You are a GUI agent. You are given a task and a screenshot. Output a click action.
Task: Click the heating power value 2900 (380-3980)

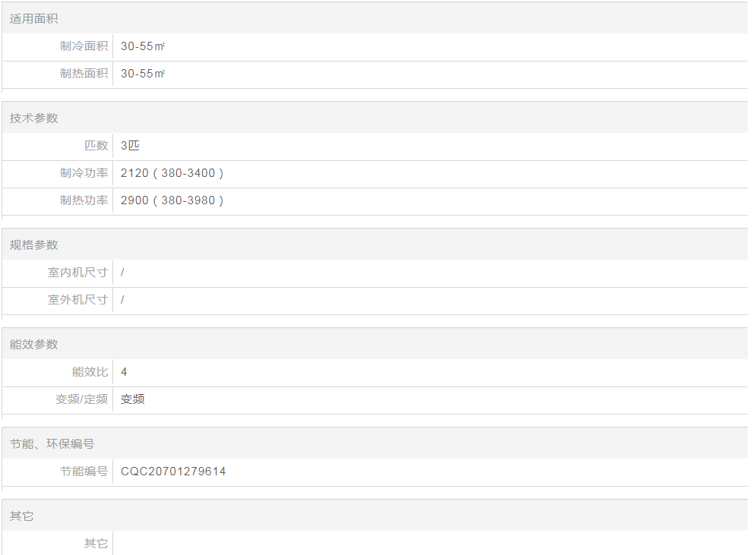[172, 200]
